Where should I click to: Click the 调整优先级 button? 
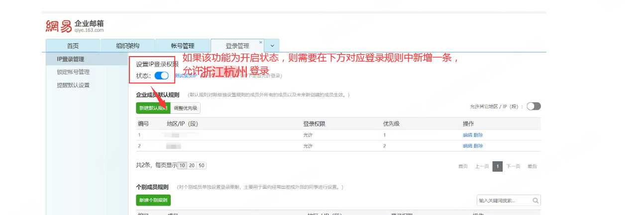[x=185, y=108]
